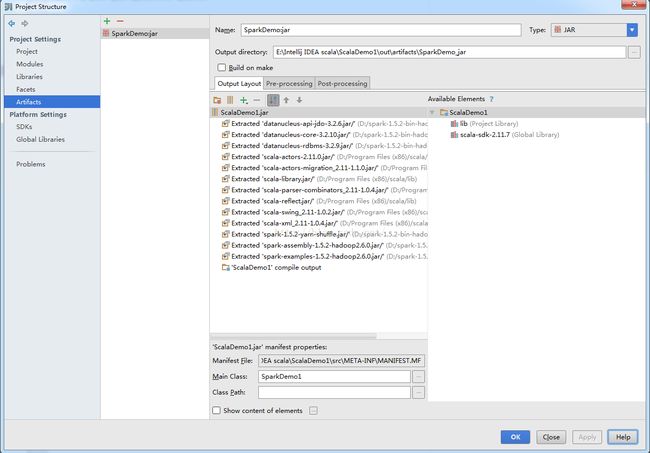Select Extracted datanucleus-core-3.2.10.jar entry
The width and height of the screenshot is (650, 453).
point(325,135)
